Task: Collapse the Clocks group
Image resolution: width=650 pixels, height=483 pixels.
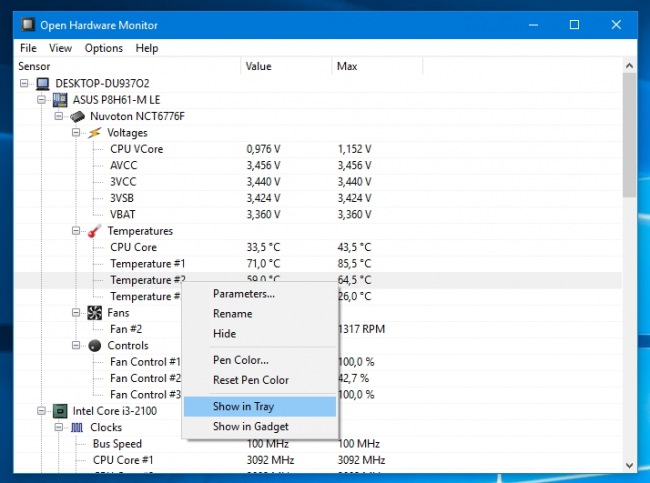Action: [x=59, y=427]
